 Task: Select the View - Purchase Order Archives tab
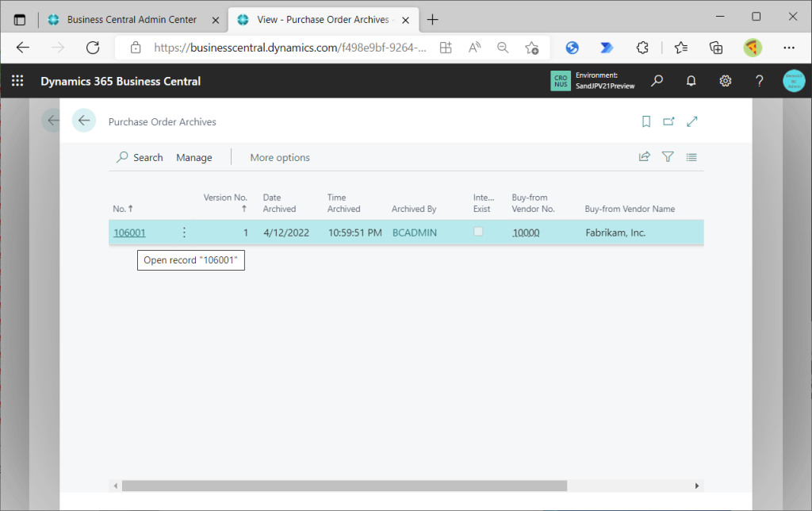324,20
